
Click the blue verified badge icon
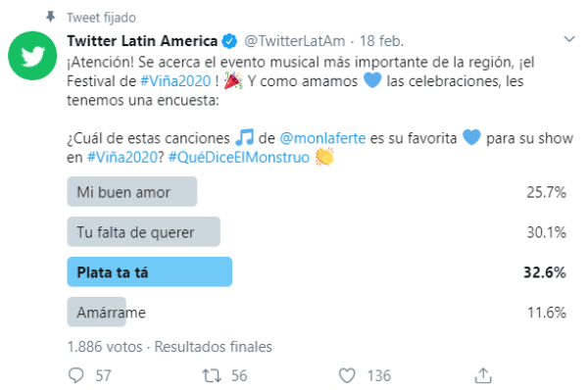point(229,41)
